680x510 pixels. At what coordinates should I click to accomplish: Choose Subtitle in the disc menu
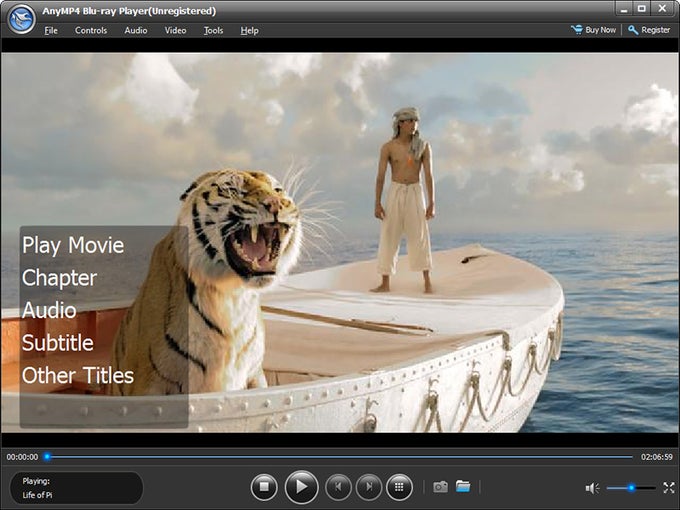pyautogui.click(x=58, y=343)
